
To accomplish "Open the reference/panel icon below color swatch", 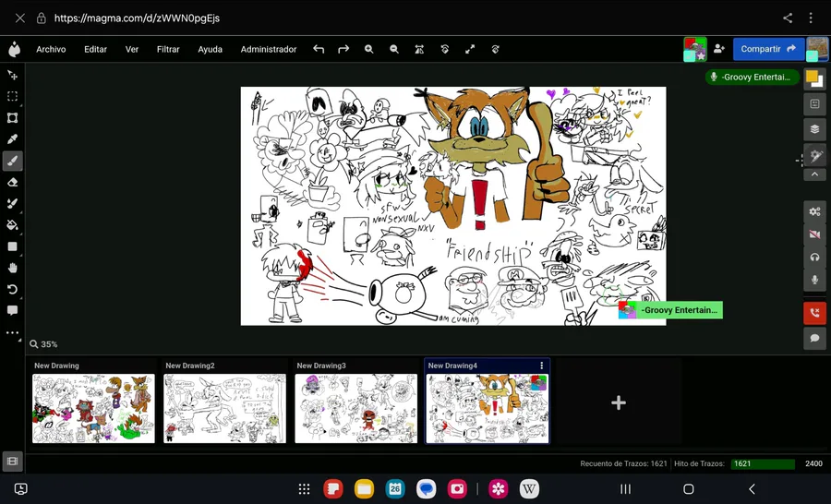I will tap(815, 104).
